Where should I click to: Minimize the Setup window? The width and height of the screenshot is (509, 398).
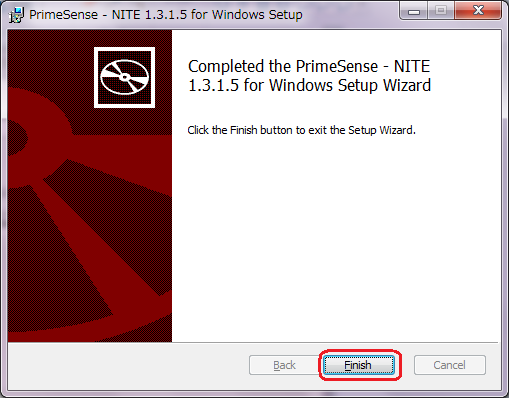click(414, 11)
